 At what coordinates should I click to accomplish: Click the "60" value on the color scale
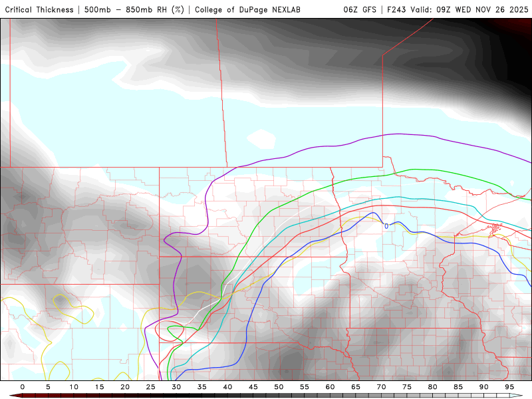click(x=330, y=387)
